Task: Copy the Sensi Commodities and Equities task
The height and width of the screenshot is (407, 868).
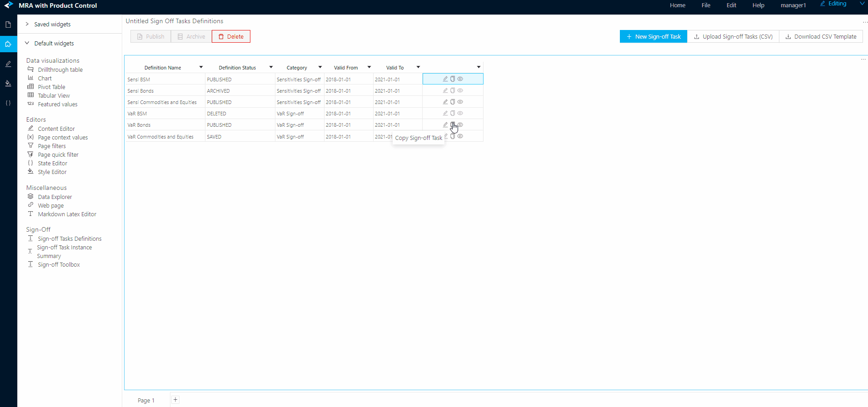Action: click(x=453, y=102)
